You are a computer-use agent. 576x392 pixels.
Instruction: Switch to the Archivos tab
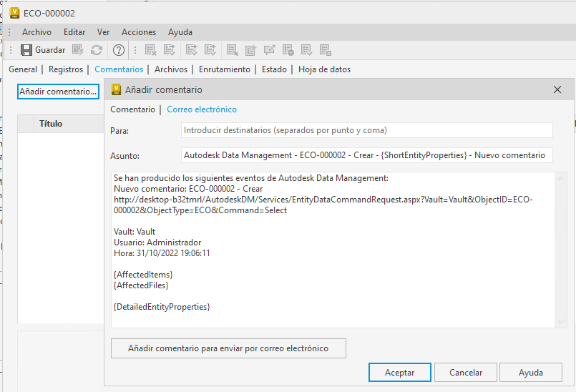click(x=171, y=69)
